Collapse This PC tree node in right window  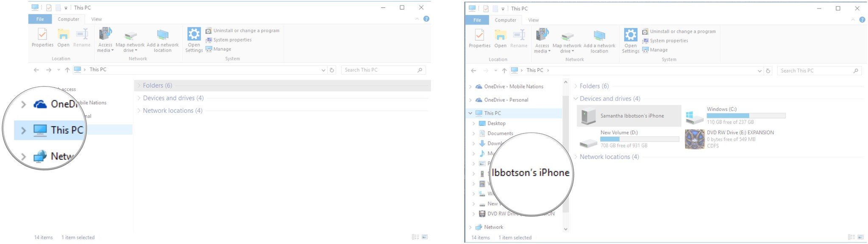pyautogui.click(x=470, y=113)
